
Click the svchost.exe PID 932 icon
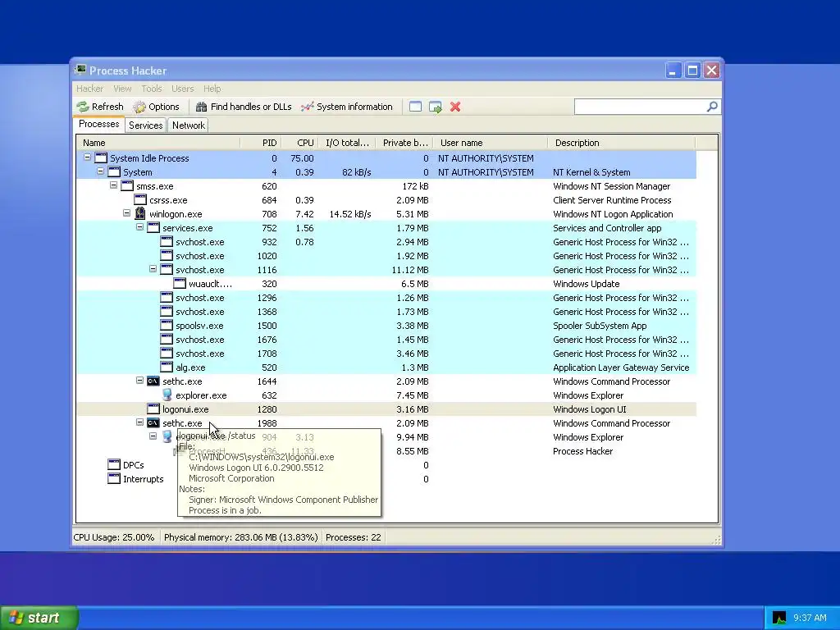point(167,242)
